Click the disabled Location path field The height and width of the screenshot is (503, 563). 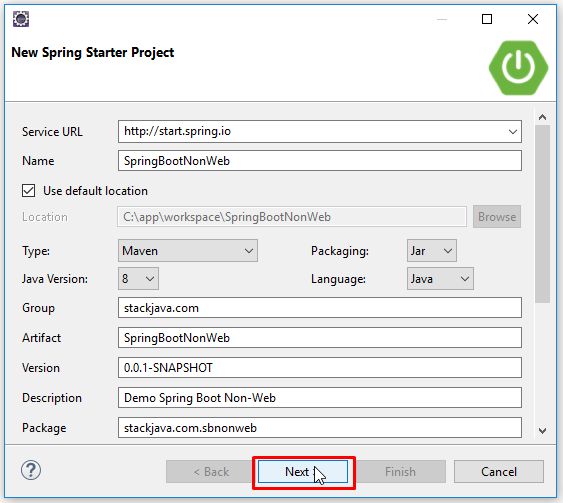(x=292, y=216)
